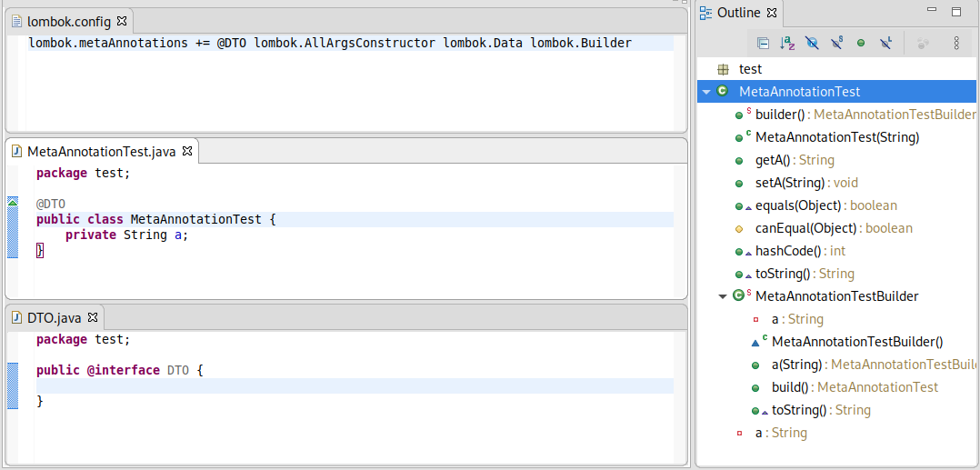Screen dimensions: 980x470
Task: Collapse the MetaAnnotationTest class node in Outline
Action: pos(706,92)
